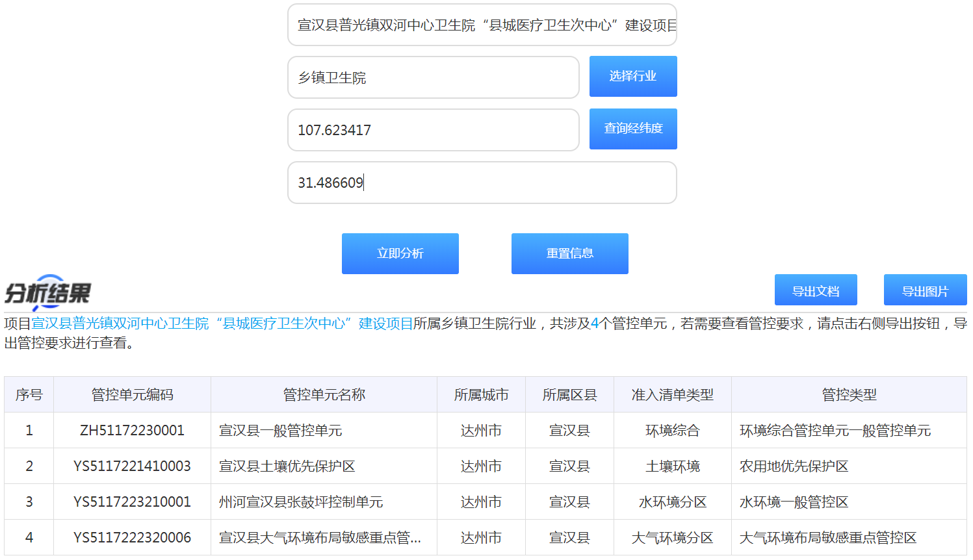Click the 管控单元编码 column header
This screenshot has width=973, height=560.
133,394
